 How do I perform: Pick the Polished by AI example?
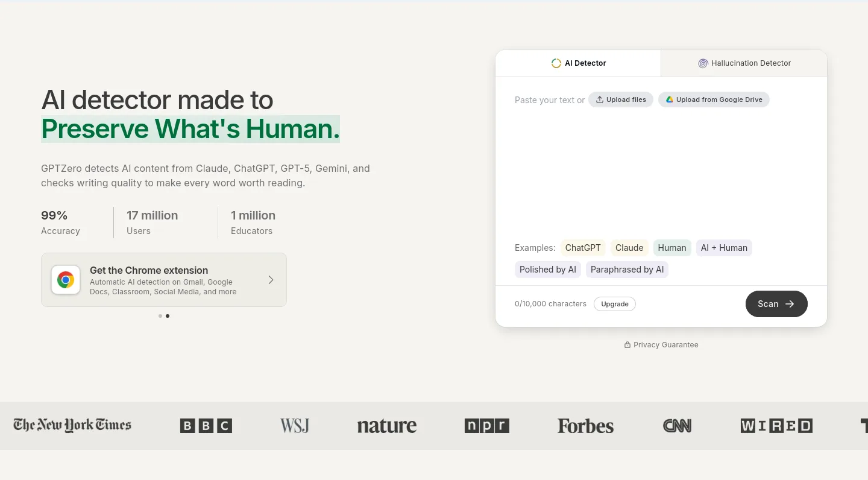pyautogui.click(x=548, y=270)
